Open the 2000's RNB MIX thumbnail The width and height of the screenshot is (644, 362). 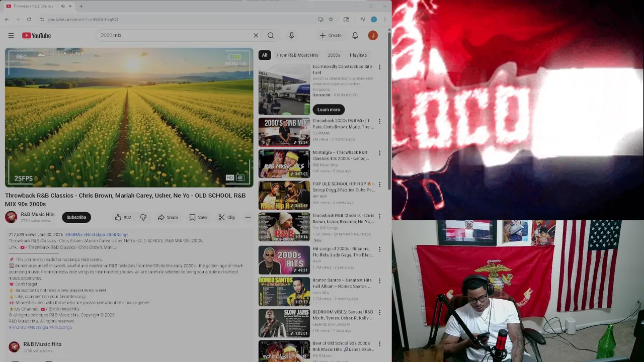284,132
